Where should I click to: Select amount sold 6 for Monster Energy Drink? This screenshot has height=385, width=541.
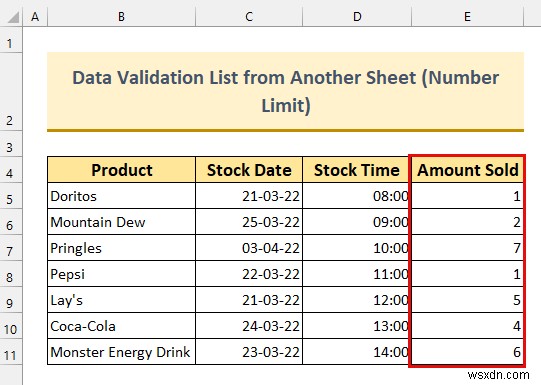(x=468, y=352)
